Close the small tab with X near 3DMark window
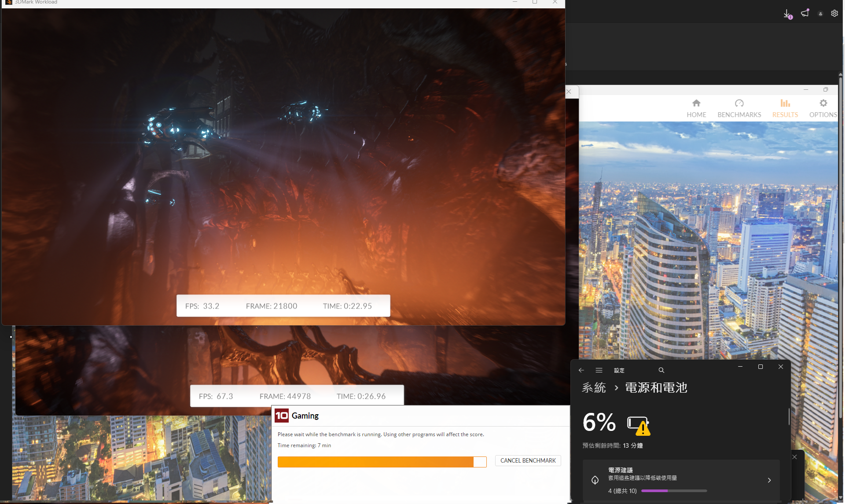 pyautogui.click(x=569, y=92)
